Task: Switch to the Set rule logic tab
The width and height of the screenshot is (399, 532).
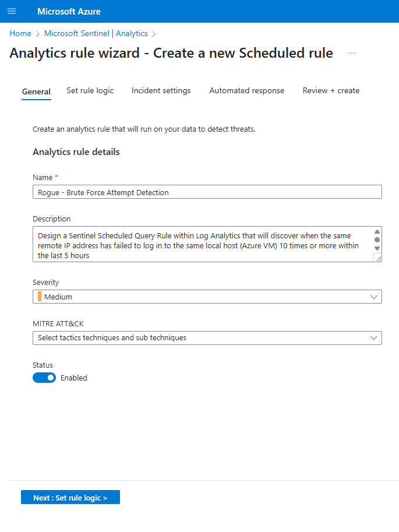Action: coord(90,90)
